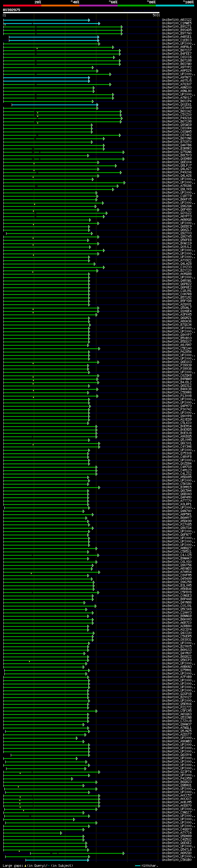Click the query end position 503

coord(155,15)
